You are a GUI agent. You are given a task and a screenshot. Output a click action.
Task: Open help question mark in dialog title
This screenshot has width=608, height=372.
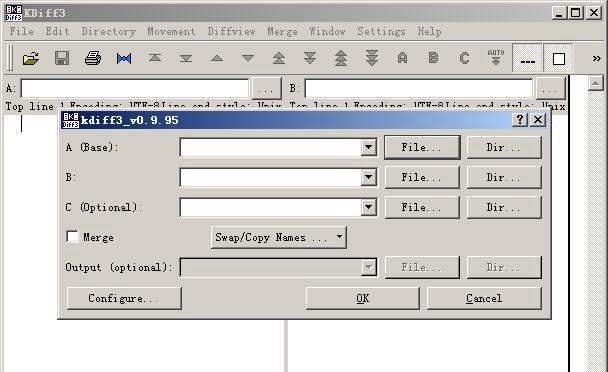(520, 119)
